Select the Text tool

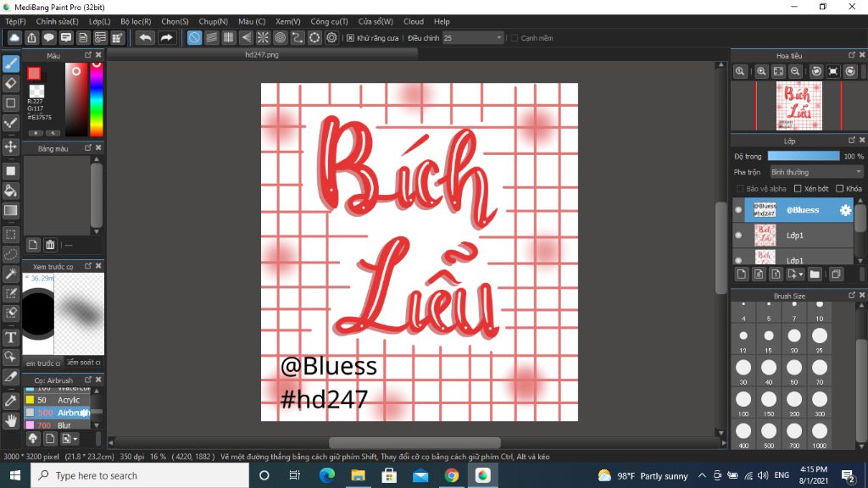tap(10, 337)
